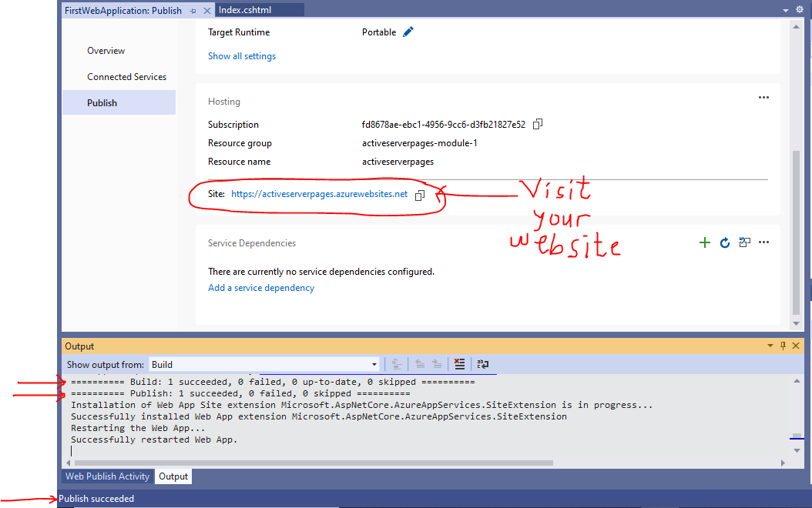Copy the Site URL to clipboard

click(420, 195)
